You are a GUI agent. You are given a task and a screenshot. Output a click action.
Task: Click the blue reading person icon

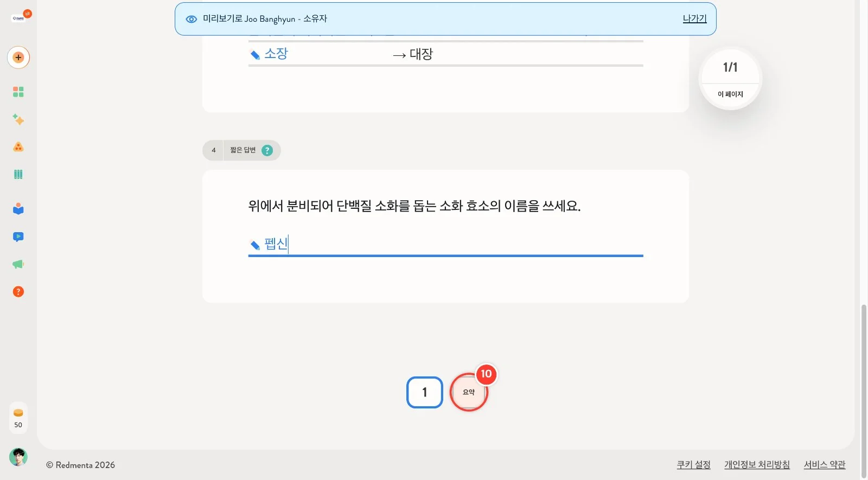pos(18,209)
